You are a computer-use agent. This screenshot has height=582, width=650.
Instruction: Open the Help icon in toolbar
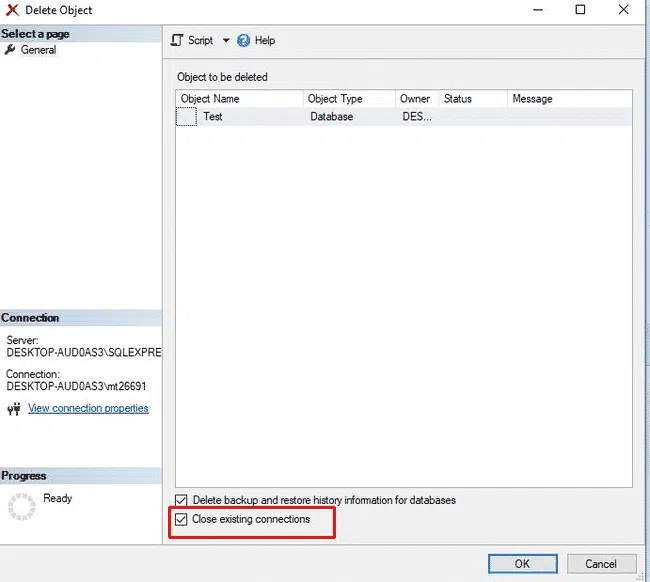[x=243, y=41]
